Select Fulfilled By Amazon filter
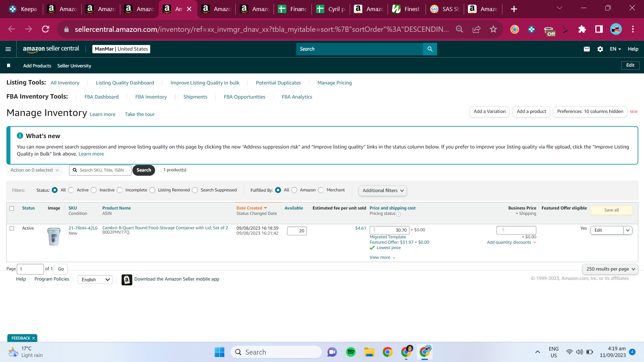Viewport: 644px width, 362px height. (x=294, y=190)
